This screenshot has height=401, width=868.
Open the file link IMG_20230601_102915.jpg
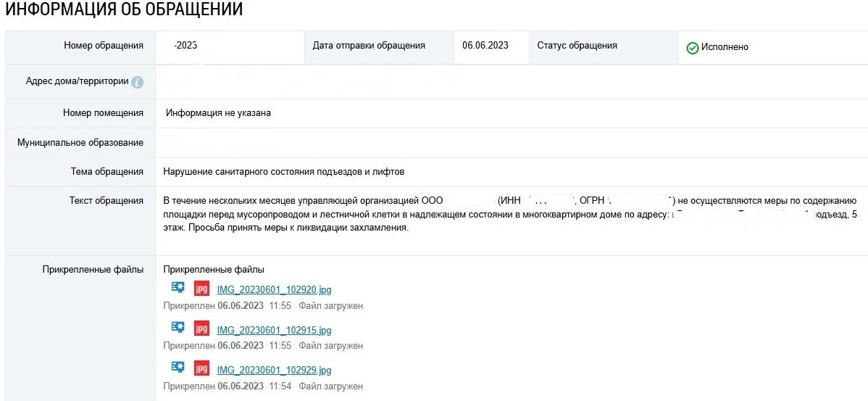pos(274,330)
